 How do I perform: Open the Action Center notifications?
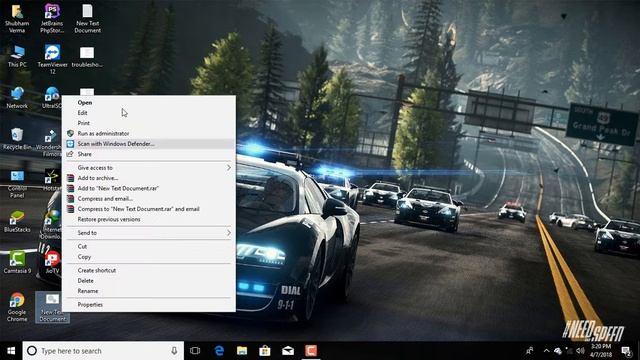[627, 351]
